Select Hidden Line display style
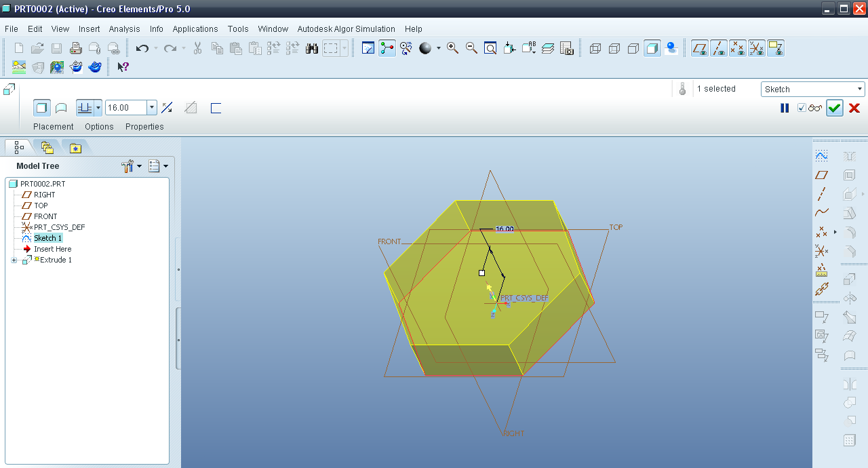868x468 pixels. 614,48
